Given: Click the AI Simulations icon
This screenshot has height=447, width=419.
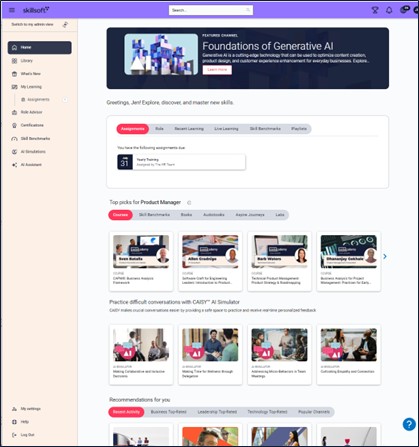Looking at the screenshot, I should click(14, 152).
